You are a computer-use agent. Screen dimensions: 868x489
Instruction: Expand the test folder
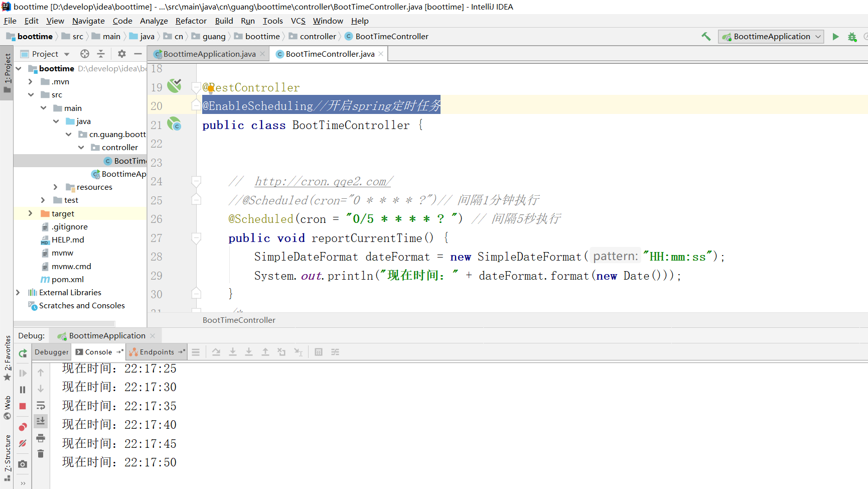point(43,200)
